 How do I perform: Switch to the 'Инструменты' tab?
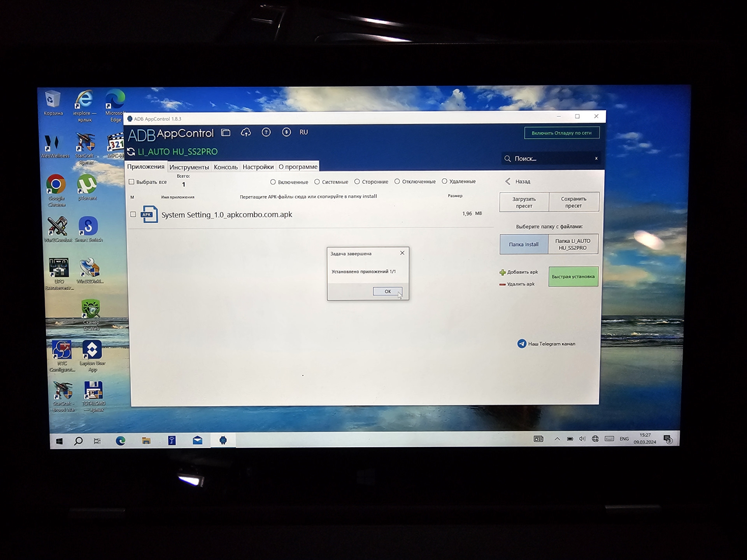coord(189,167)
